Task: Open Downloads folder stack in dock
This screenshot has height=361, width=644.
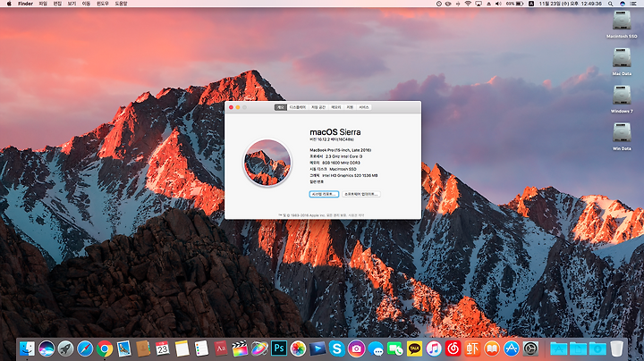Action: (597, 348)
